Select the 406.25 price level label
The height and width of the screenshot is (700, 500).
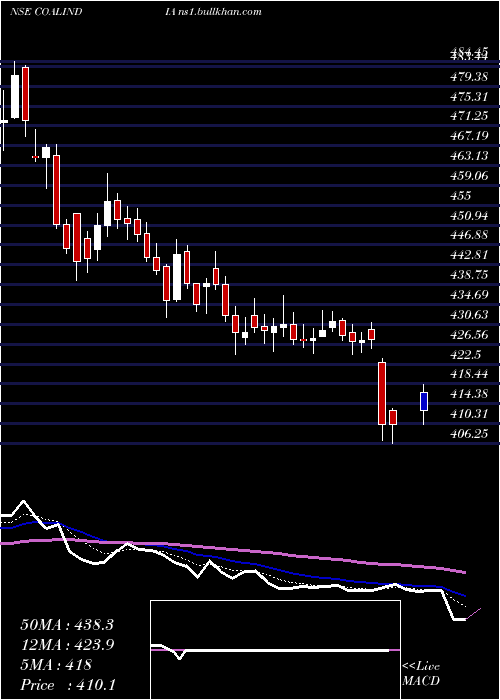[x=468, y=433]
